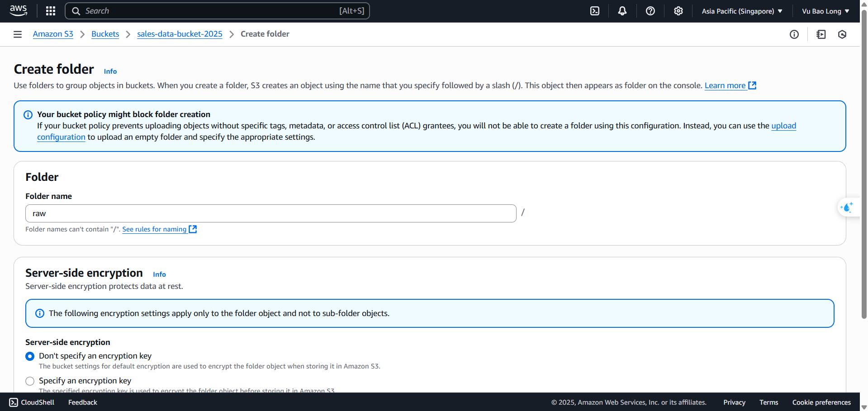The width and height of the screenshot is (868, 411).
Task: Open the Learn more link
Action: click(x=725, y=85)
